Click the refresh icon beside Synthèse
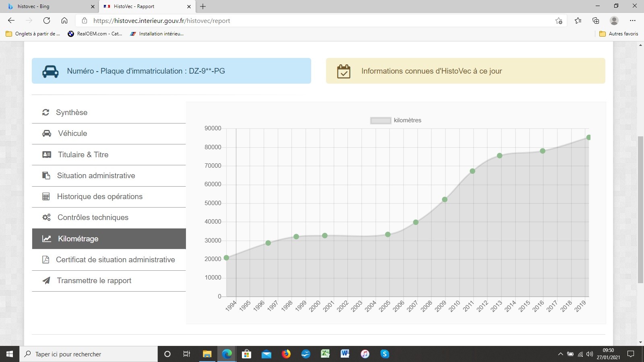 point(46,113)
